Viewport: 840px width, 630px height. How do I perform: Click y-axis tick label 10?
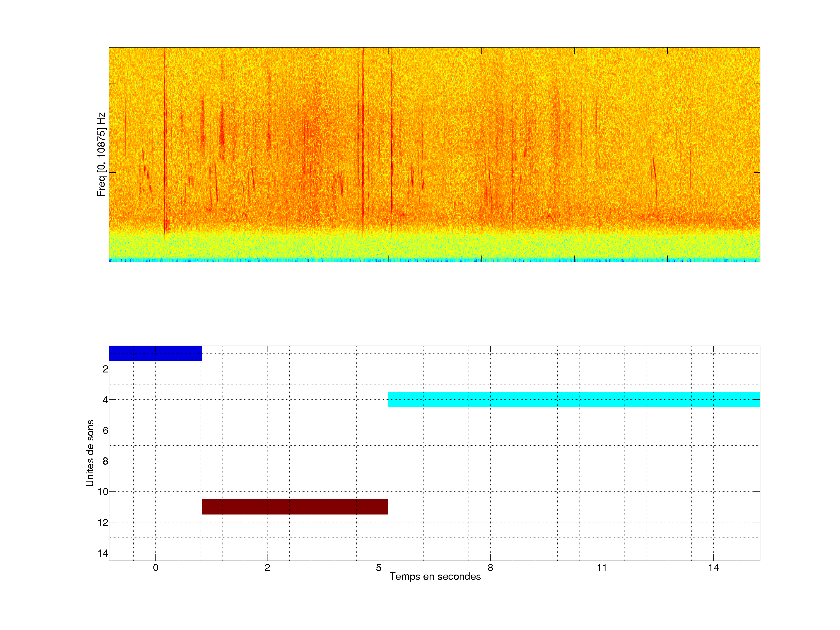[103, 492]
